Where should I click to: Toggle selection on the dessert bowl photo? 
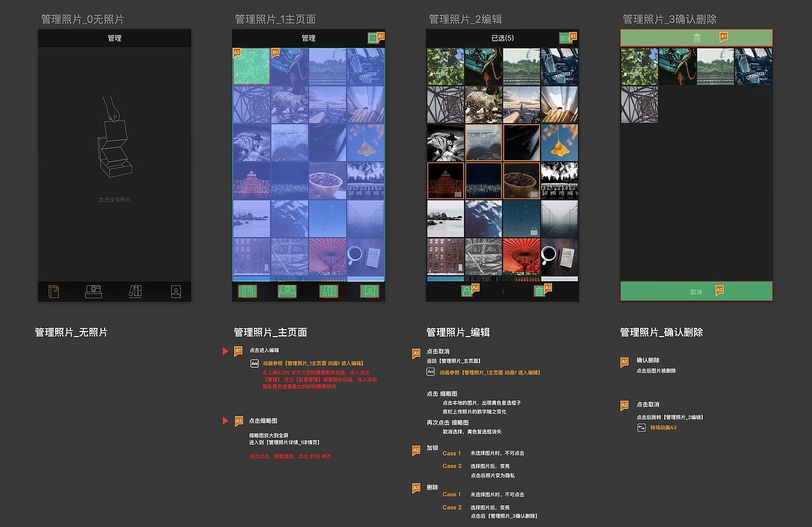tap(521, 181)
